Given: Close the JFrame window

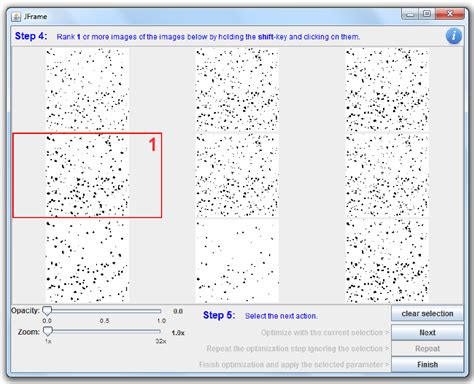Looking at the screenshot, I should pyautogui.click(x=450, y=14).
